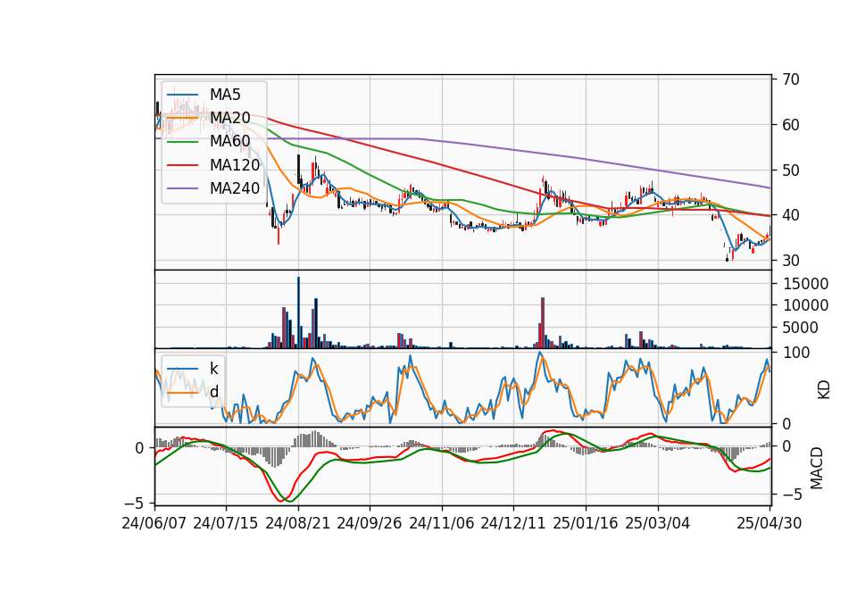Click the price axis value 30

pyautogui.click(x=791, y=261)
